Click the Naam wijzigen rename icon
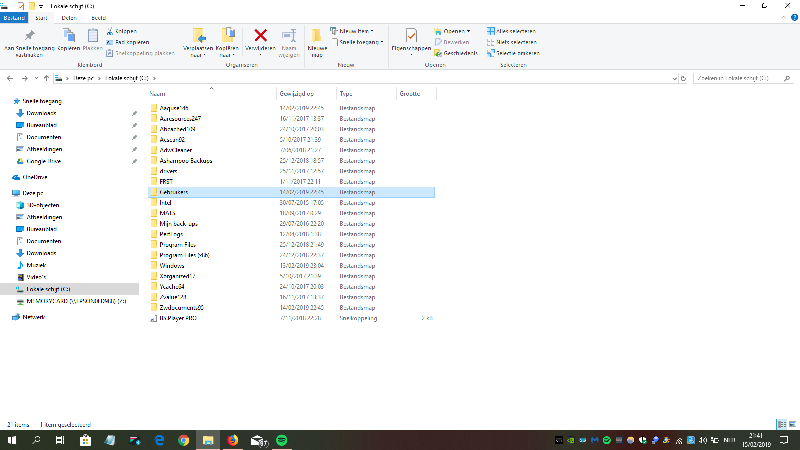This screenshot has width=800, height=450. 289,40
